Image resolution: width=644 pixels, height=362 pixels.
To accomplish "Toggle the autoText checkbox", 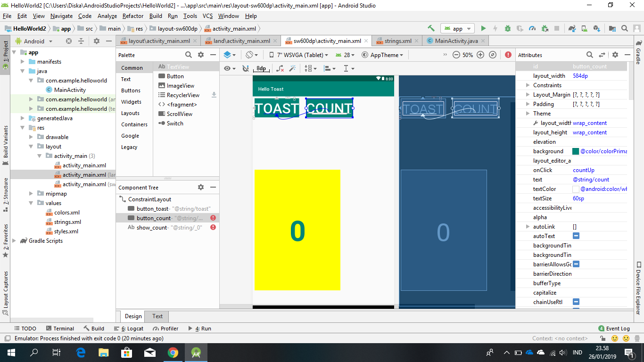I will (x=576, y=236).
